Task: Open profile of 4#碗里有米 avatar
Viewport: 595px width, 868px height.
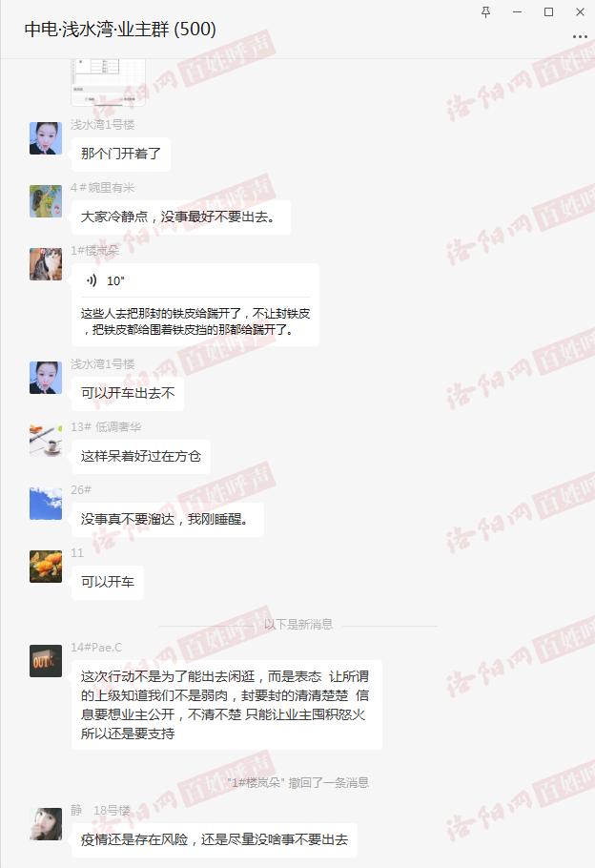Action: coord(46,201)
